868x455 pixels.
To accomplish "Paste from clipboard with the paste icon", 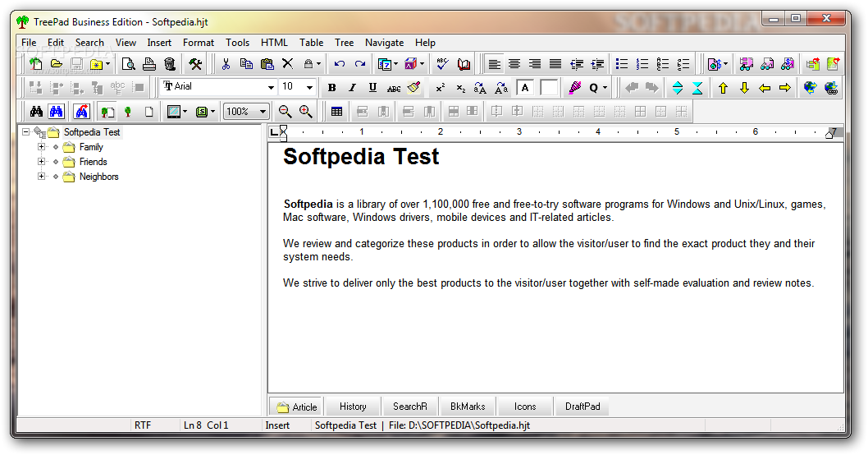I will click(x=267, y=64).
